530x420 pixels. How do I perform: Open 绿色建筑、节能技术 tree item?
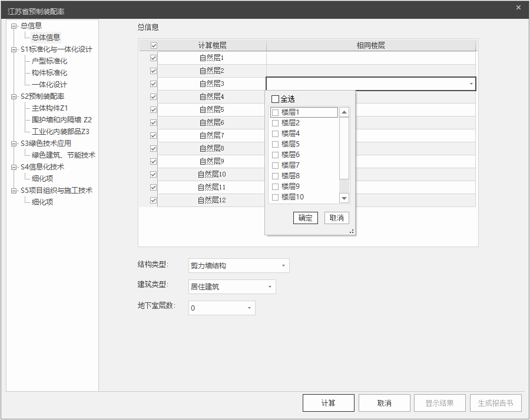(x=64, y=155)
